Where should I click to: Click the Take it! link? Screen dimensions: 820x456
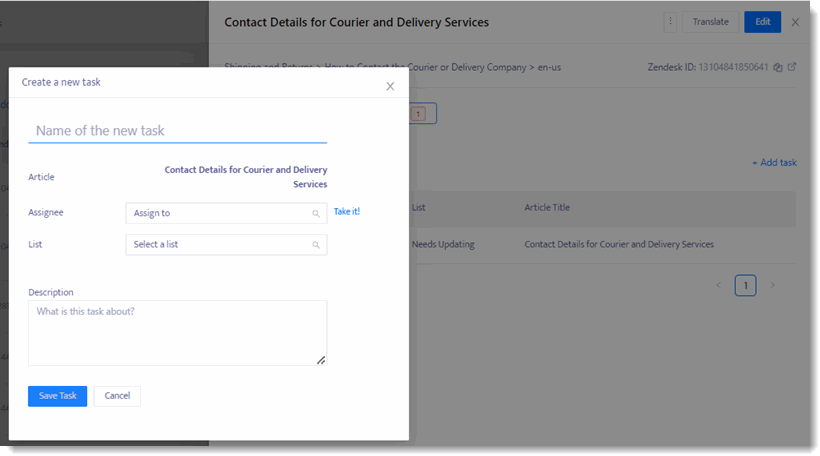(347, 211)
